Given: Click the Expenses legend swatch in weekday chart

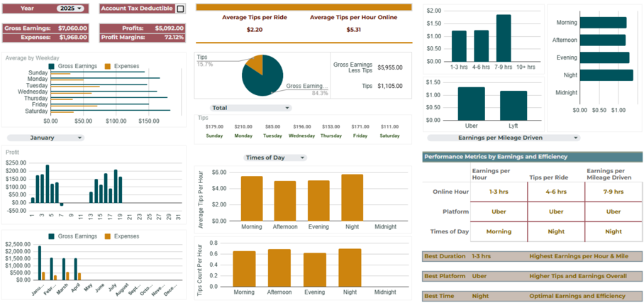Looking at the screenshot, I should (108, 66).
